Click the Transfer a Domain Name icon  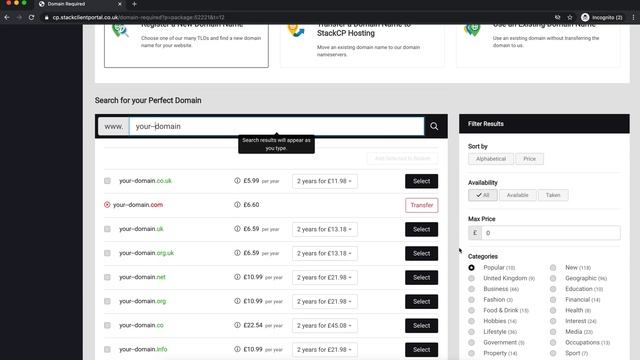[x=296, y=30]
